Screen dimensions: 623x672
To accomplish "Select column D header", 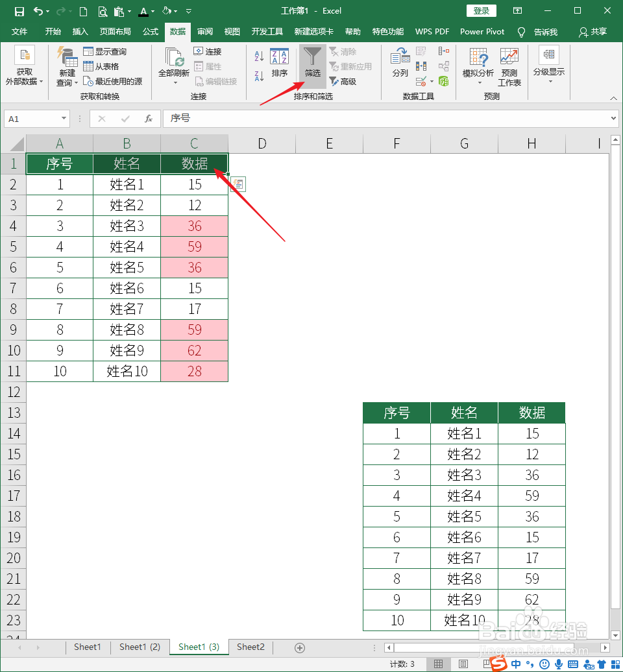I will [x=262, y=143].
